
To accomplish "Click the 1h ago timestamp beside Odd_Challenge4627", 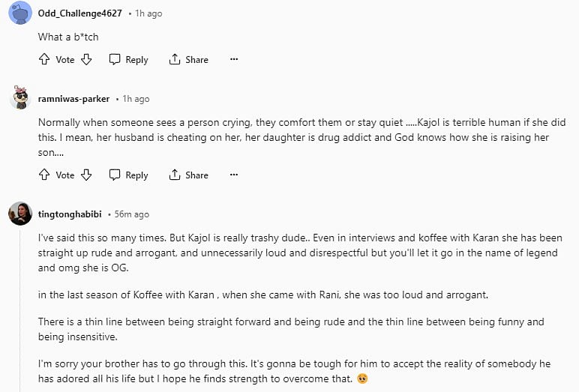I will pos(148,13).
